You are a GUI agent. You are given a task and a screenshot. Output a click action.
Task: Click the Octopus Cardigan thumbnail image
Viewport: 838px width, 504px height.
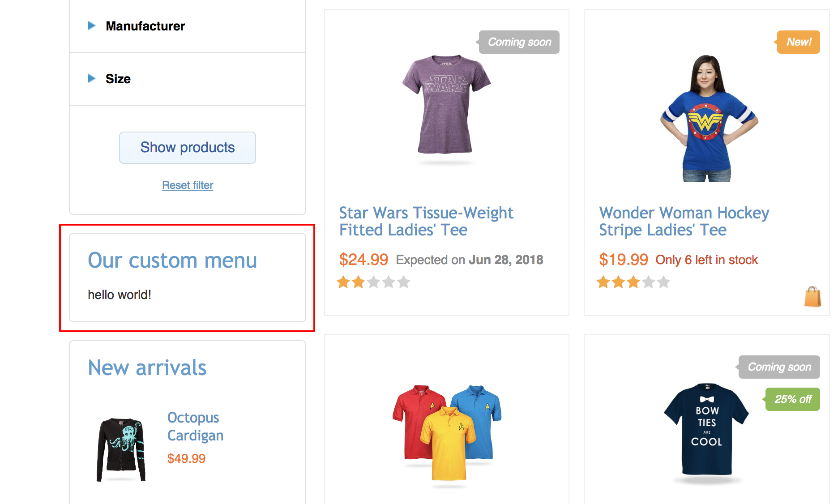[121, 449]
